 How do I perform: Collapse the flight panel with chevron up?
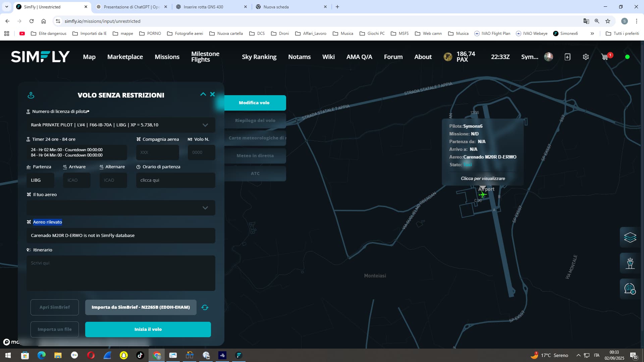coord(203,94)
